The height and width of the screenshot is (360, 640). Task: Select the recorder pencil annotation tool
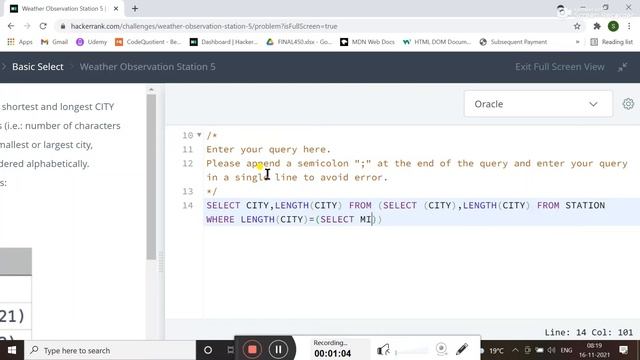point(462,349)
